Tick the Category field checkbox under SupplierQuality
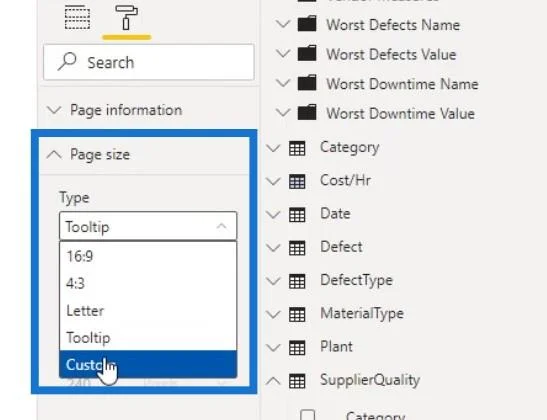 click(307, 415)
